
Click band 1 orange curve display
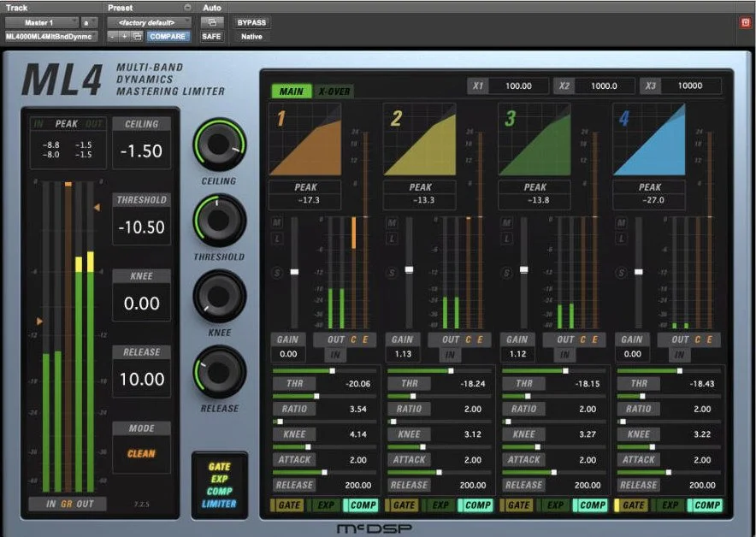tap(304, 139)
